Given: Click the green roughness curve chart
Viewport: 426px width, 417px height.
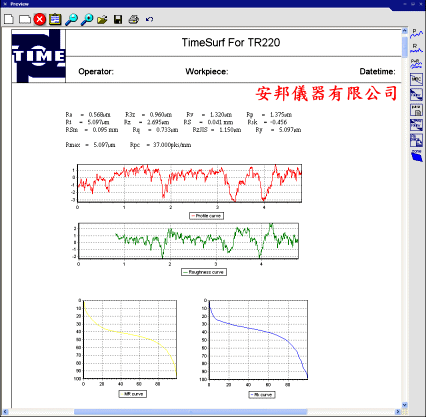Looking at the screenshot, I should point(188,241).
